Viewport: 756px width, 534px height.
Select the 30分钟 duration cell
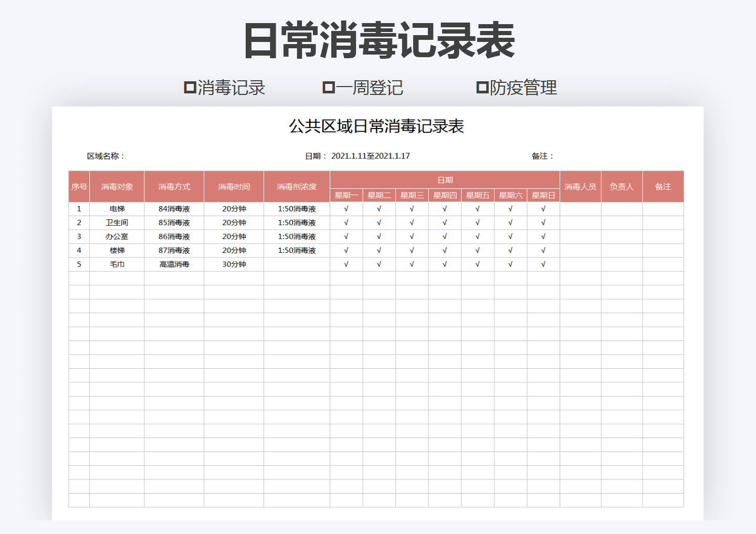(x=233, y=264)
